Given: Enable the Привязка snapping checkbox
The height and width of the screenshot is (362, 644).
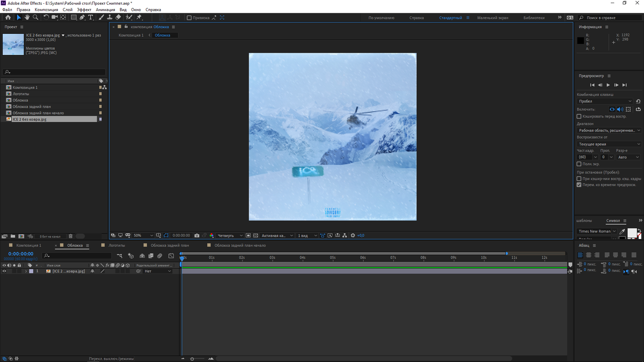Looking at the screenshot, I should [189, 18].
